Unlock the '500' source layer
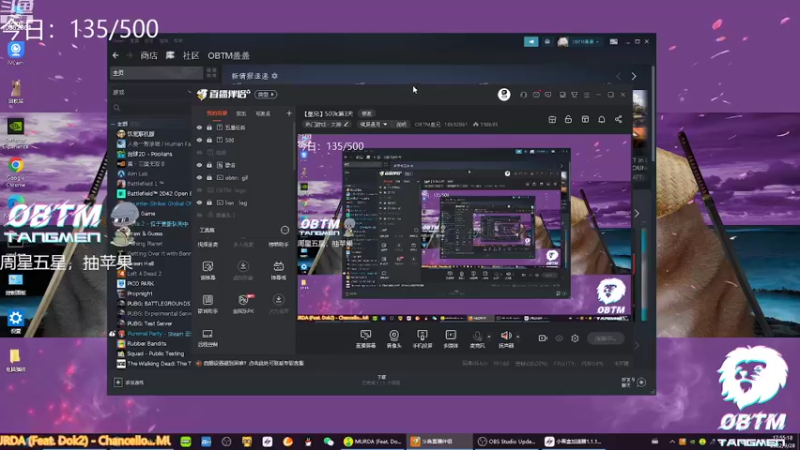 coord(209,140)
